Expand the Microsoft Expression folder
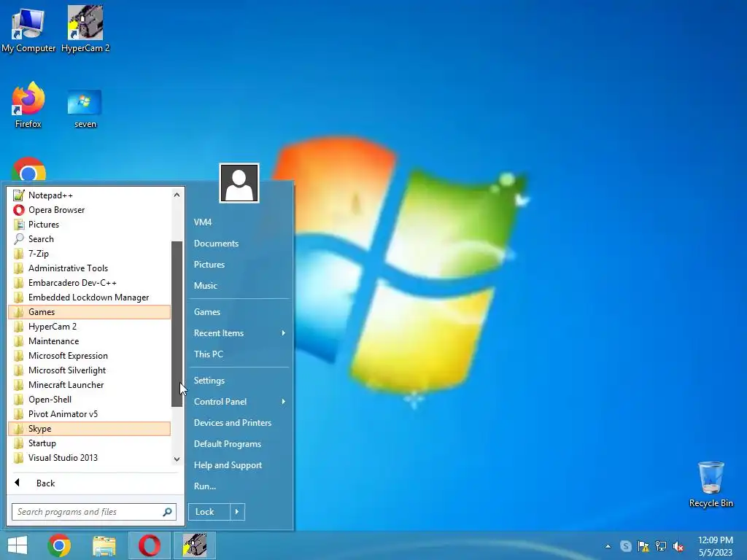 click(x=90, y=356)
